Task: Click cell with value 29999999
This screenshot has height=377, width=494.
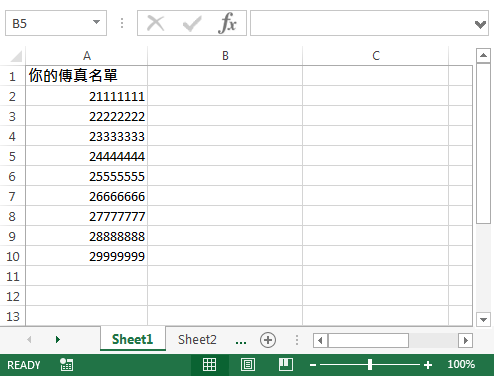Action: point(87,256)
